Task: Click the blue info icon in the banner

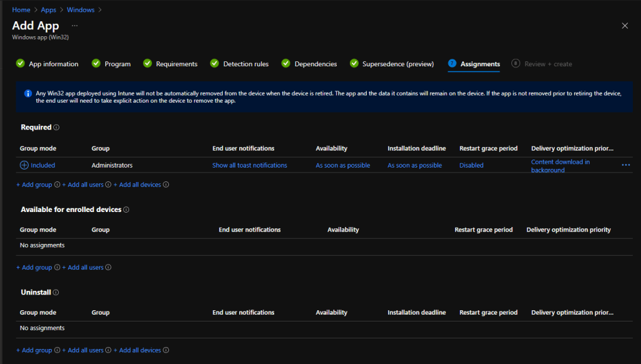Action: (28, 94)
